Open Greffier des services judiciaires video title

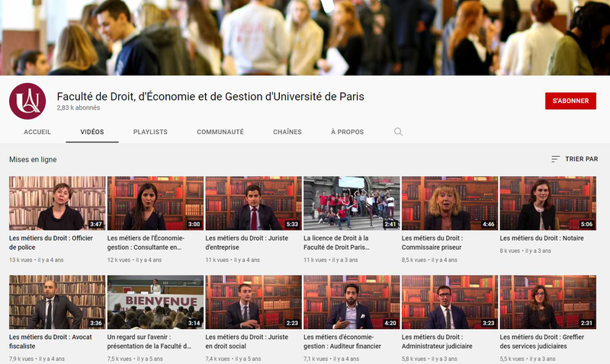[542, 341]
